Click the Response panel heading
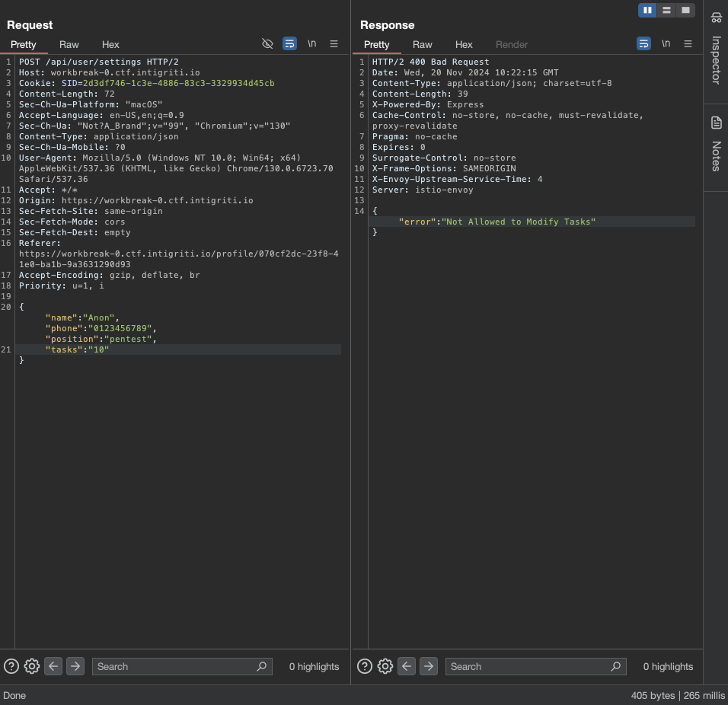The image size is (728, 705). (387, 25)
